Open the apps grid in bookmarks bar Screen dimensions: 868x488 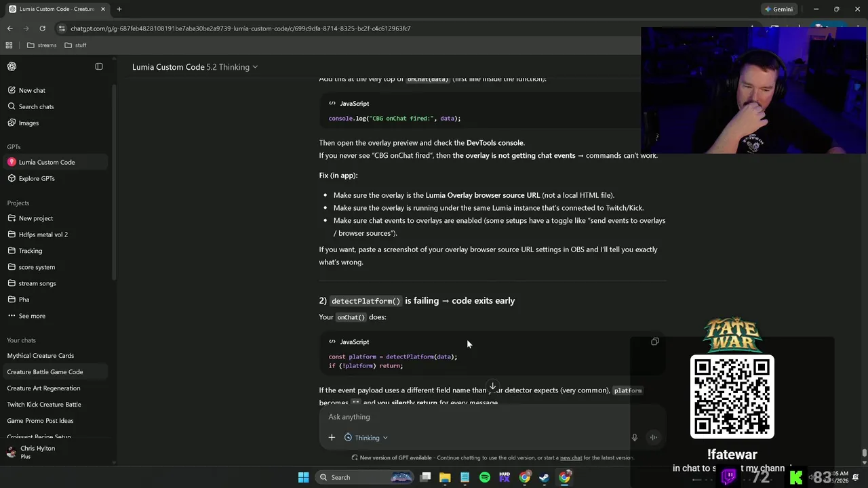pos(9,45)
